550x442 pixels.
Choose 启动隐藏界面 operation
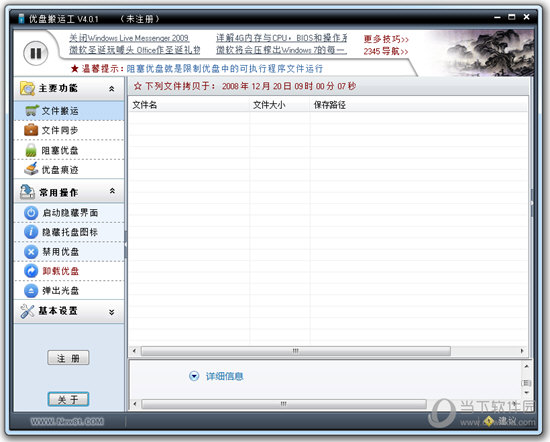coord(69,213)
